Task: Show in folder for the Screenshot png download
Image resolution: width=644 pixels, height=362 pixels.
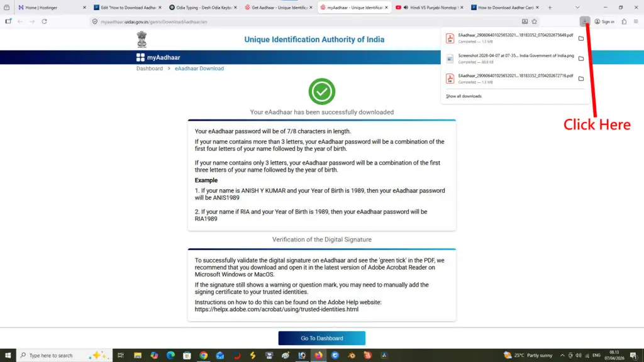Action: tap(580, 58)
